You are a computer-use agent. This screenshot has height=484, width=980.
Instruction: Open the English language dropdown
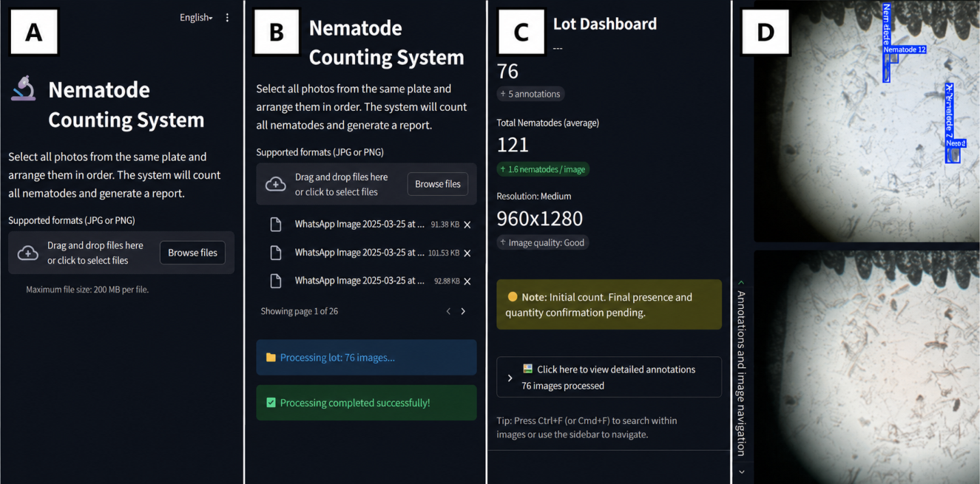coord(196,18)
